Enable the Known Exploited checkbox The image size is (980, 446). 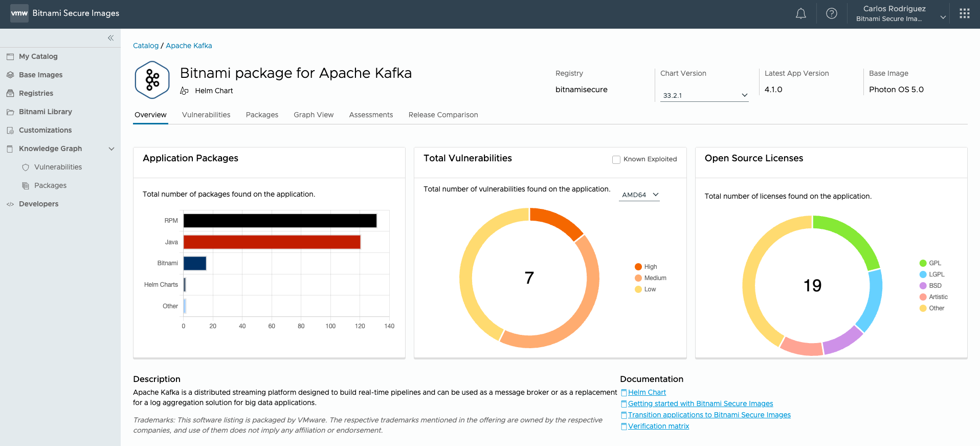[616, 159]
